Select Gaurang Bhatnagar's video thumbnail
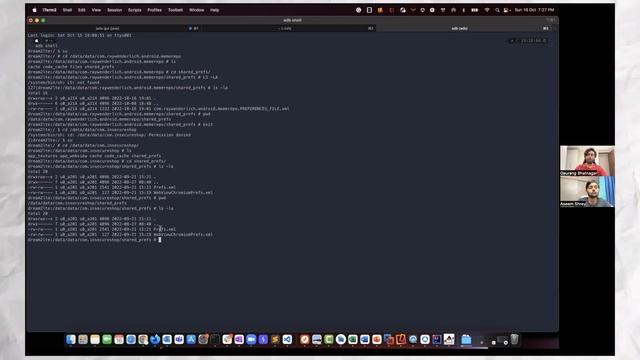Image resolution: width=640 pixels, height=360 pixels. (x=587, y=161)
